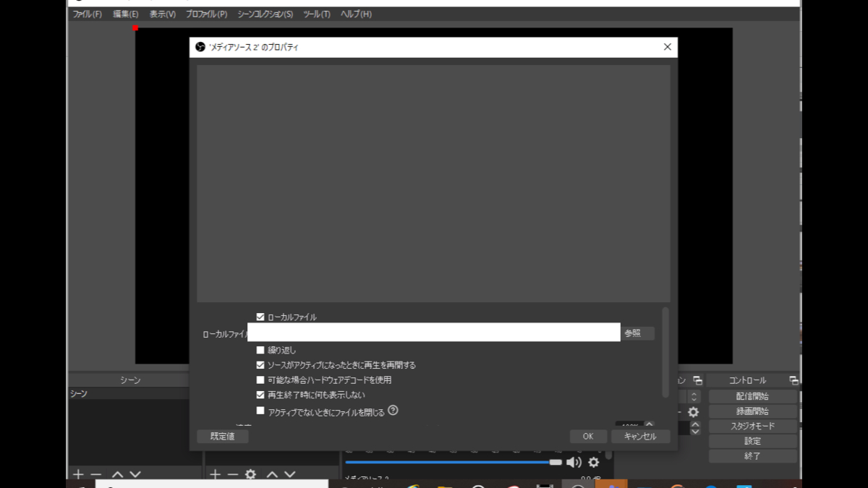Screen dimensions: 868x488
Task: Open the ツール menu
Action: point(315,13)
